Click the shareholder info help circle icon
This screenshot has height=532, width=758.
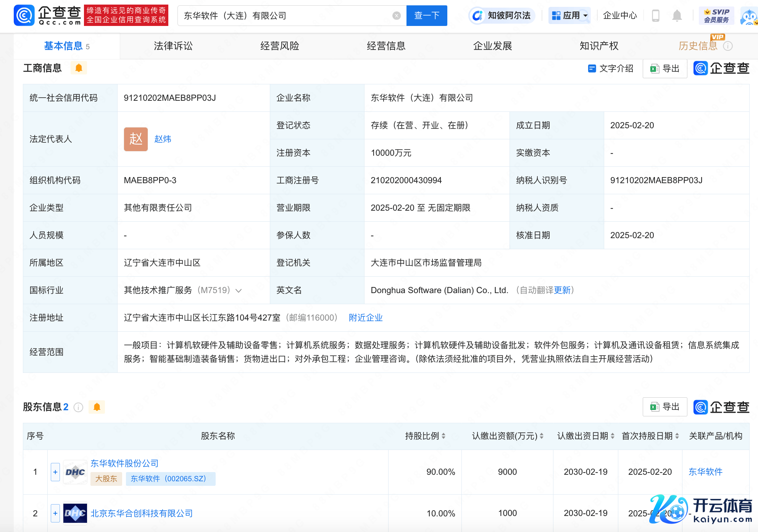[78, 408]
